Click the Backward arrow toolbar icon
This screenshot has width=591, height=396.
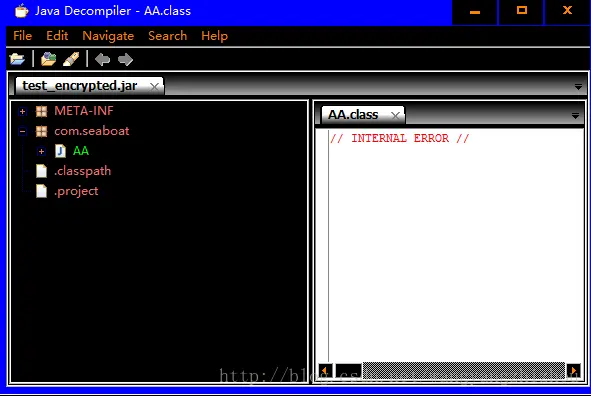103,60
